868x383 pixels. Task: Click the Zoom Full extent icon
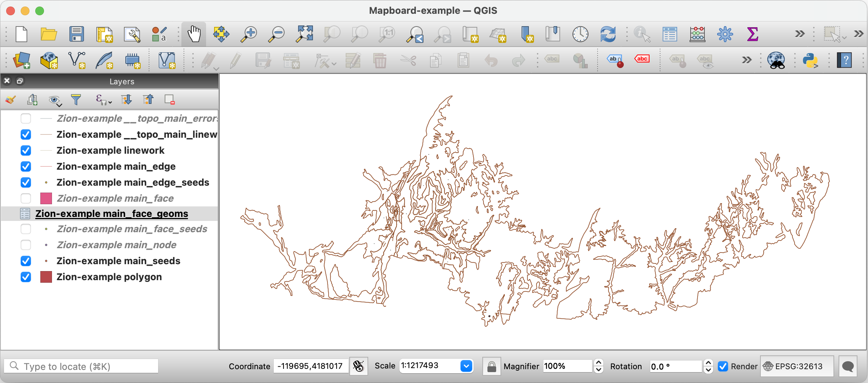[x=304, y=34]
